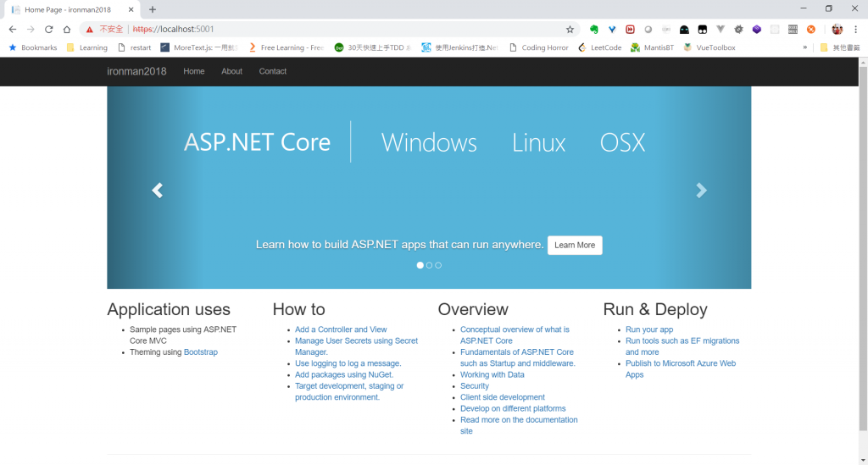Open the black ghost-face extension icon
Viewport: 868px width, 465px height.
pos(684,30)
